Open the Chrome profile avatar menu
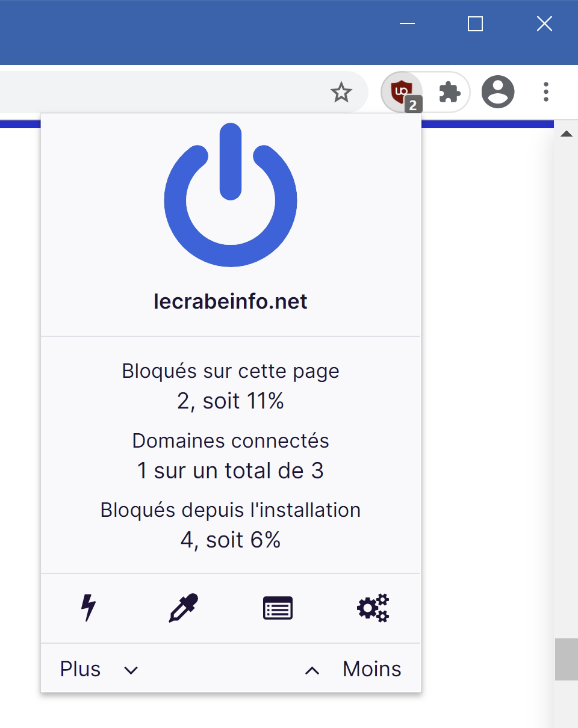Viewport: 578px width, 728px height. pos(498,93)
